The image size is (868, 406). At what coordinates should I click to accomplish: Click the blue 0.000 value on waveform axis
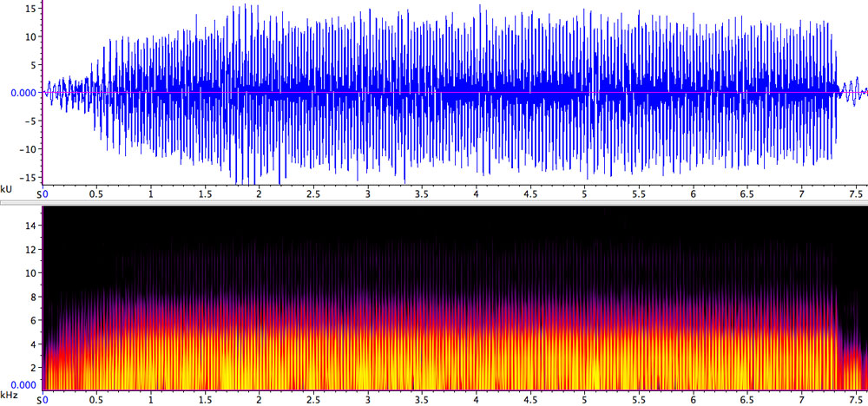click(23, 93)
